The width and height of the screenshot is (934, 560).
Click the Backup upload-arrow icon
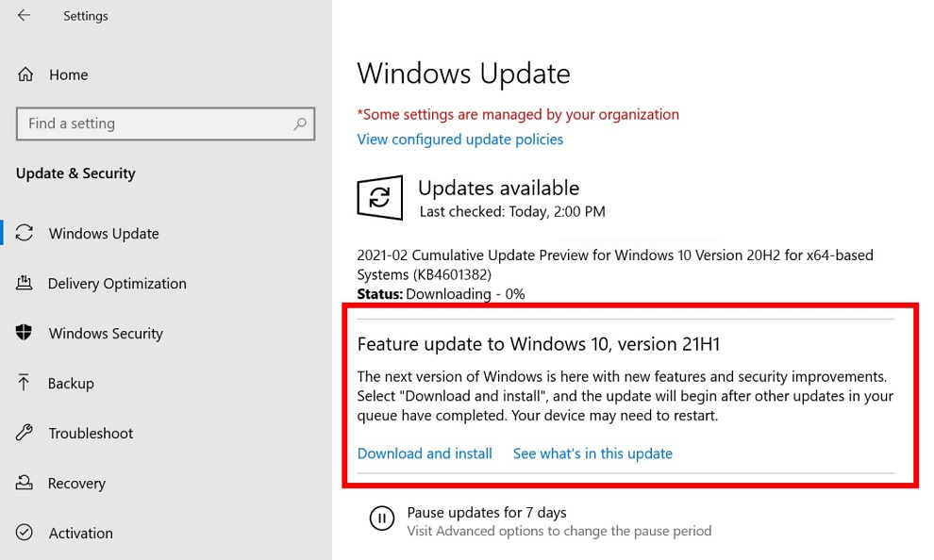[25, 383]
